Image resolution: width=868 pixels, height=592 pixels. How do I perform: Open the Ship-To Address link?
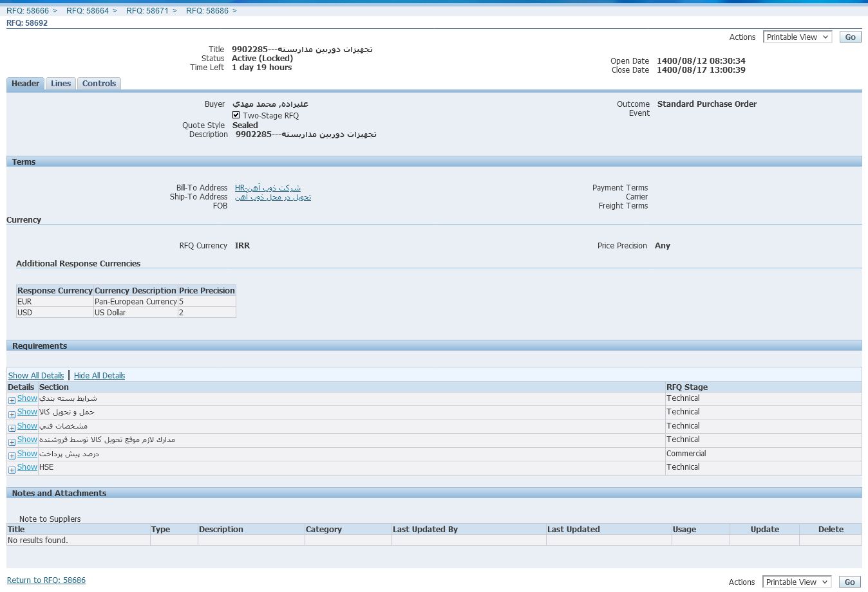273,197
